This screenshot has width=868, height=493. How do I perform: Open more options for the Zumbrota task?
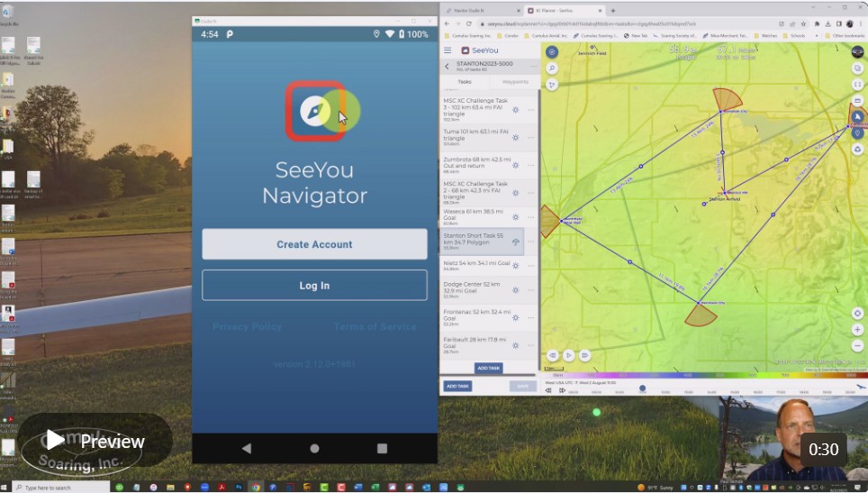pyautogui.click(x=531, y=165)
